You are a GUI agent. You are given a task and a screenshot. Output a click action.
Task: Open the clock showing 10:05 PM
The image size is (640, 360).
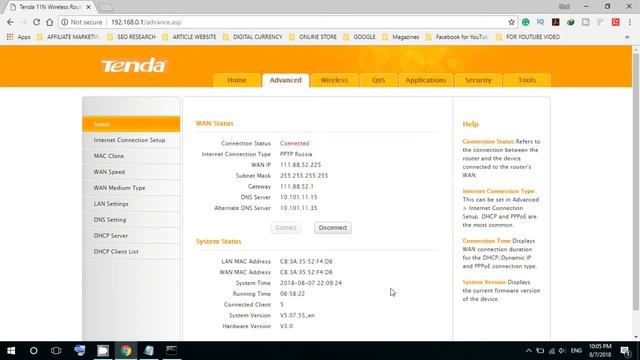click(600, 351)
